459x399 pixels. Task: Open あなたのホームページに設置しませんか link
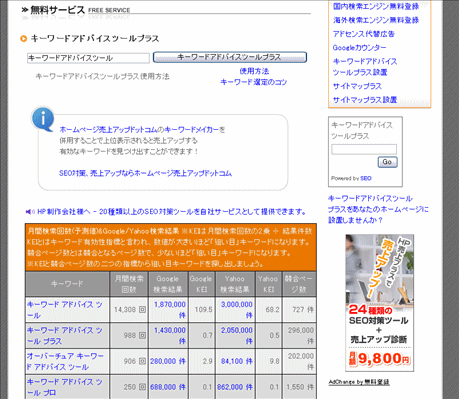[x=378, y=209]
